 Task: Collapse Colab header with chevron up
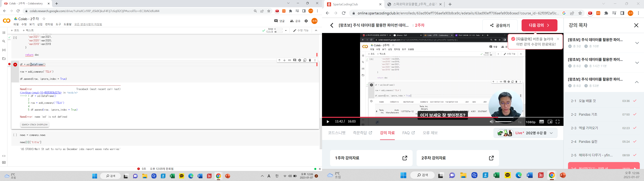click(x=316, y=31)
